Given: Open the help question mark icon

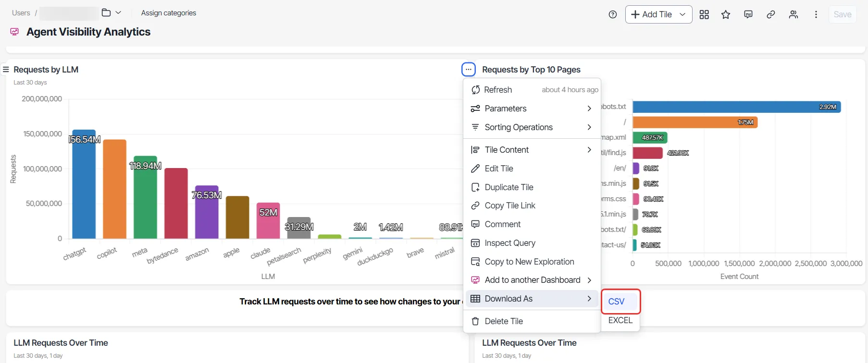Looking at the screenshot, I should (612, 14).
